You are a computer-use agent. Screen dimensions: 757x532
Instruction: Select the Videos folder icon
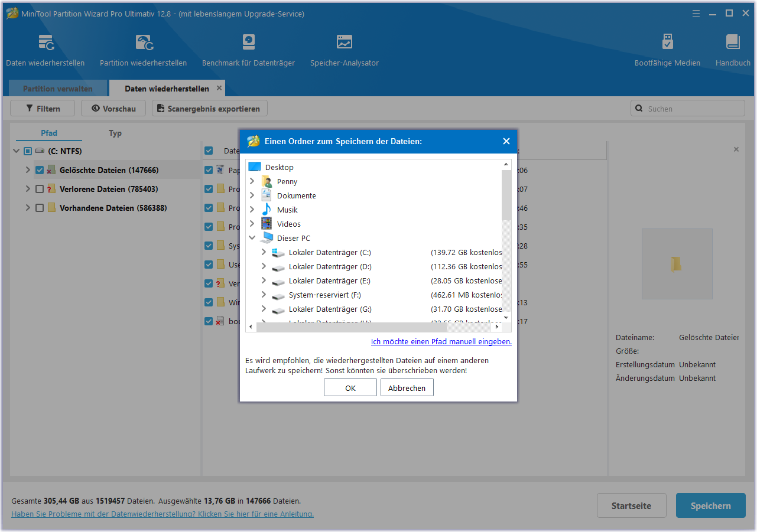267,224
